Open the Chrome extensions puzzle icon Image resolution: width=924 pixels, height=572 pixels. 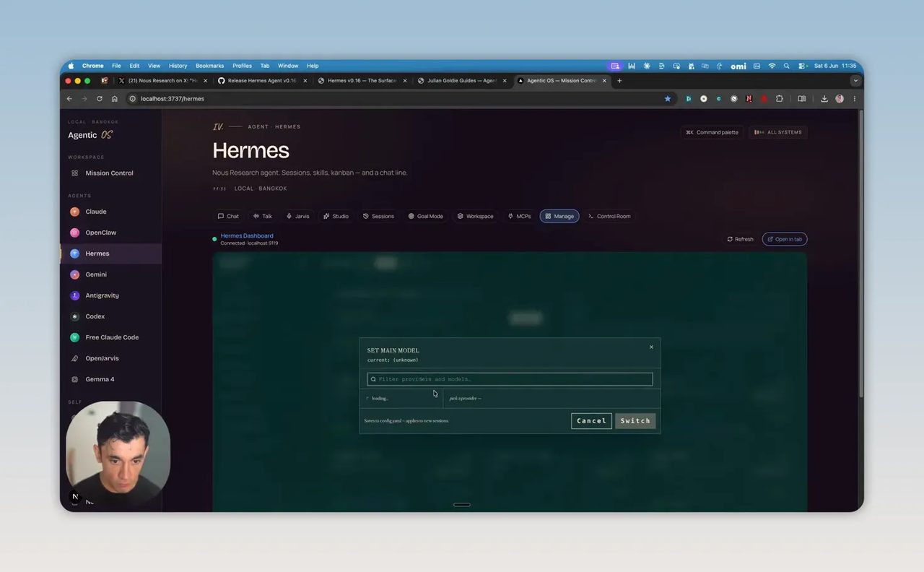coord(780,99)
